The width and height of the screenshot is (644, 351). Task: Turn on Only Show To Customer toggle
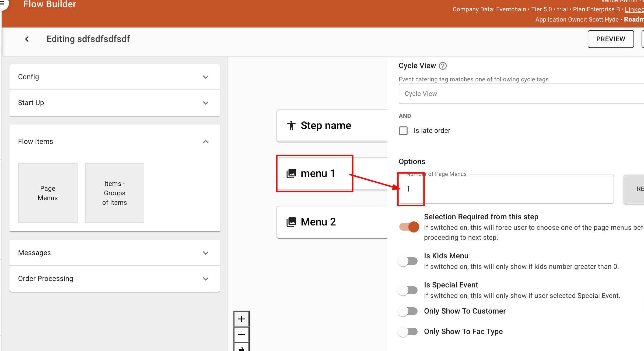[x=408, y=311]
